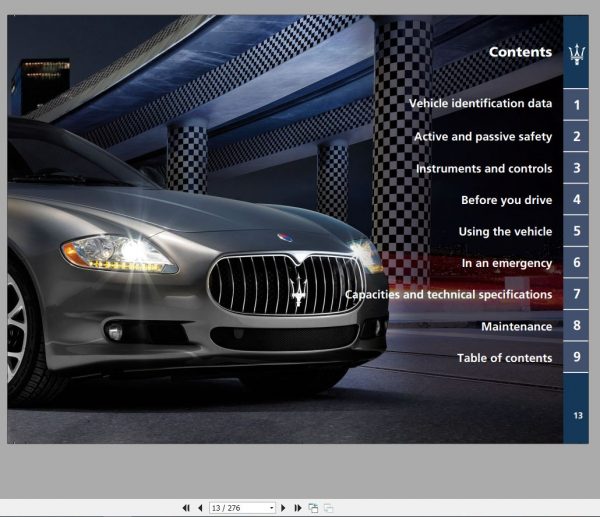Open chapter 6 tab
Image resolution: width=600 pixels, height=517 pixels.
tap(576, 262)
